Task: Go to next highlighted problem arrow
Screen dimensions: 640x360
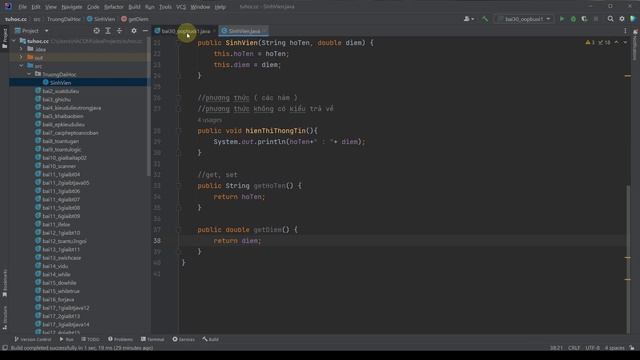Action: pos(625,42)
